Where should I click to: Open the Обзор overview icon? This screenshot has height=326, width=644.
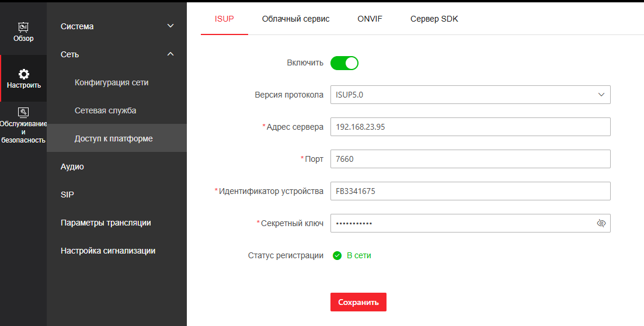point(23,27)
